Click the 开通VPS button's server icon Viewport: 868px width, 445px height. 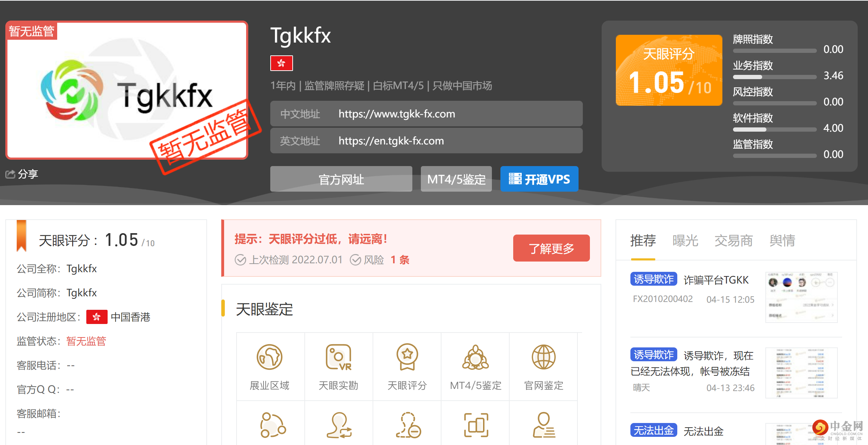click(x=515, y=179)
